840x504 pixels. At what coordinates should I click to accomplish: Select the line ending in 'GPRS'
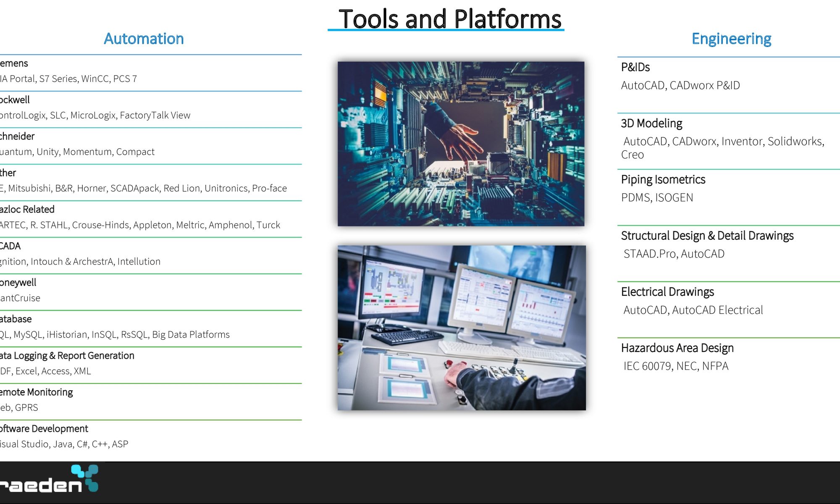[x=19, y=407]
